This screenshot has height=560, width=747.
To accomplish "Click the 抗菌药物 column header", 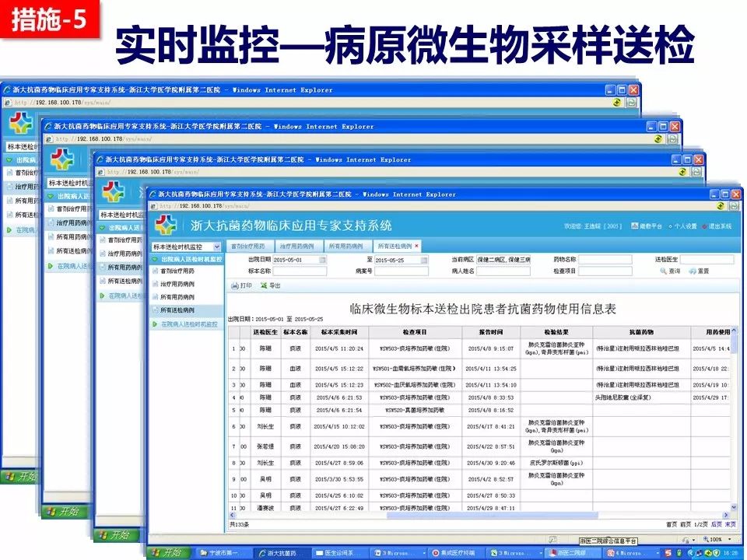I will click(641, 332).
